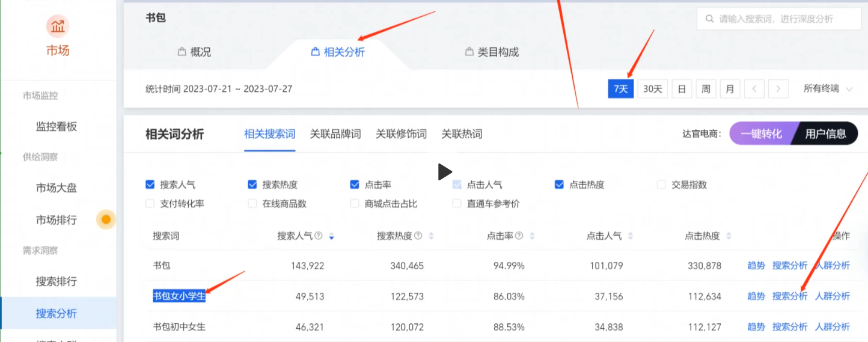Screen dimensions: 868x342
Task: Switch to the 关联品牌词 tab
Action: coord(335,134)
